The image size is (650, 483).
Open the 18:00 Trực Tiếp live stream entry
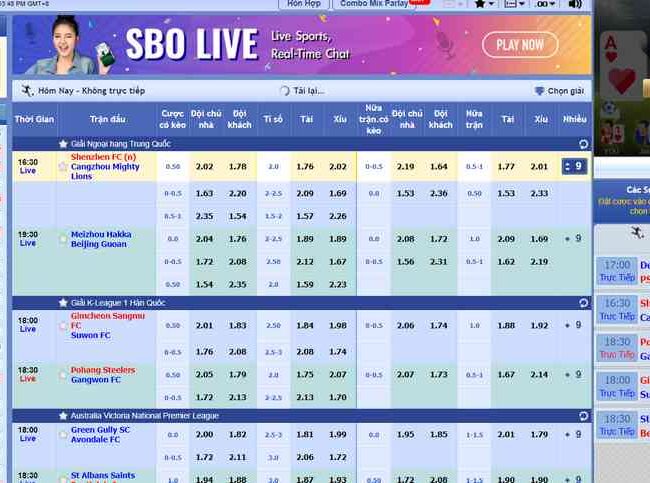pos(617,386)
